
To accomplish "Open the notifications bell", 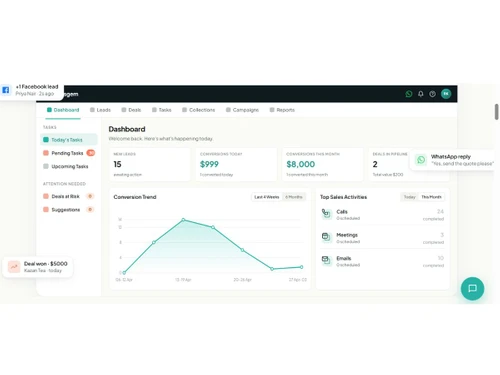I will click(x=421, y=94).
